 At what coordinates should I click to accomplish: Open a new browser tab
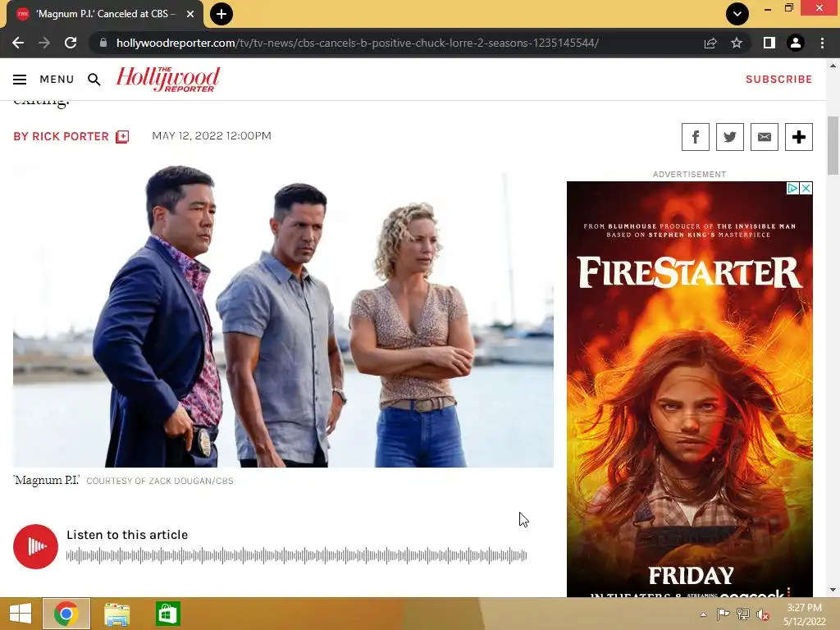pyautogui.click(x=221, y=14)
